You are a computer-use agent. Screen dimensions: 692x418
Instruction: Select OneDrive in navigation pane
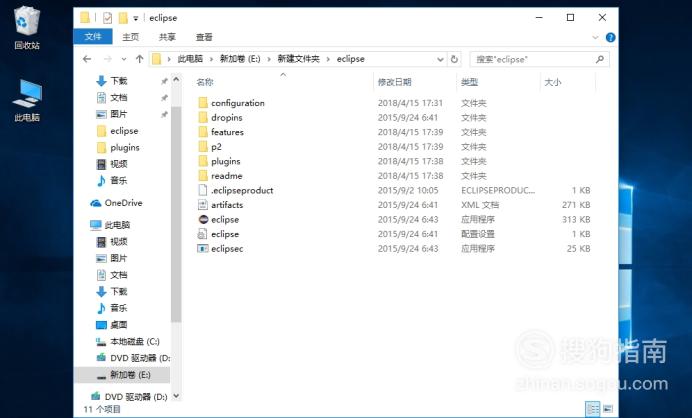pos(123,203)
